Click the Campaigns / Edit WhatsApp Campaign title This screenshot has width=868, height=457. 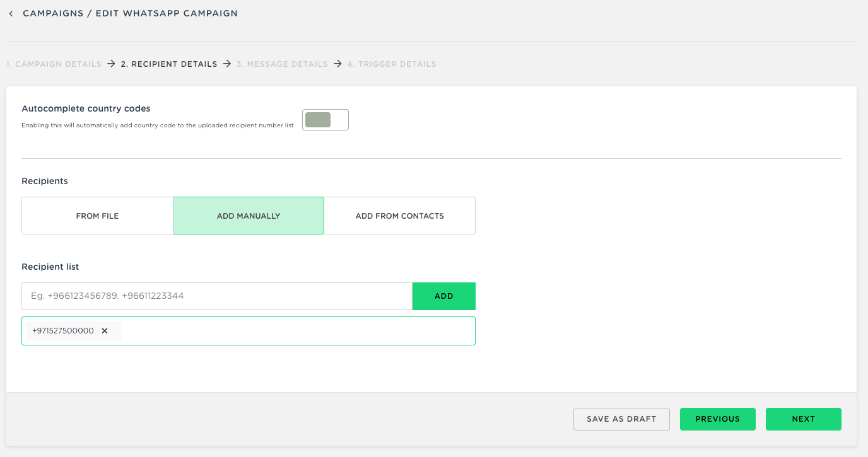click(130, 13)
